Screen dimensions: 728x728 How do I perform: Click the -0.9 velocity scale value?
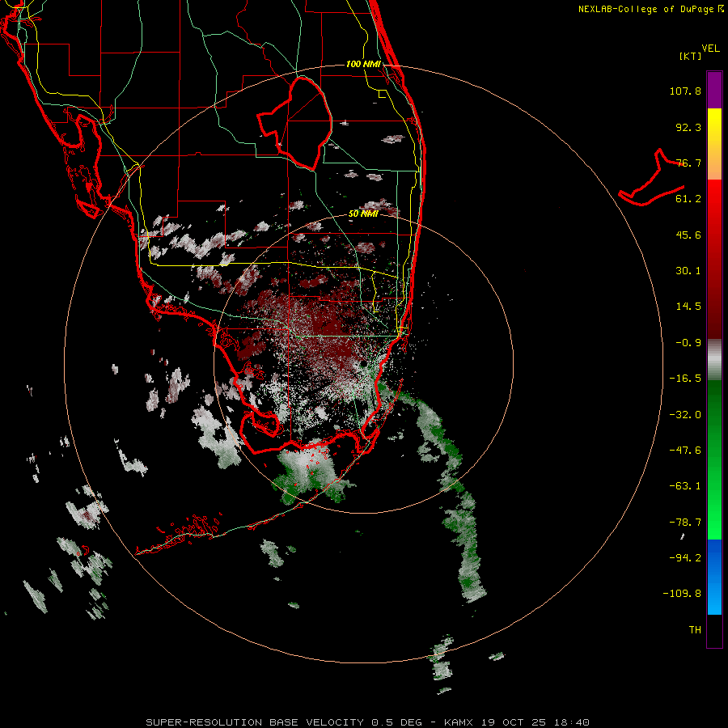tap(688, 343)
